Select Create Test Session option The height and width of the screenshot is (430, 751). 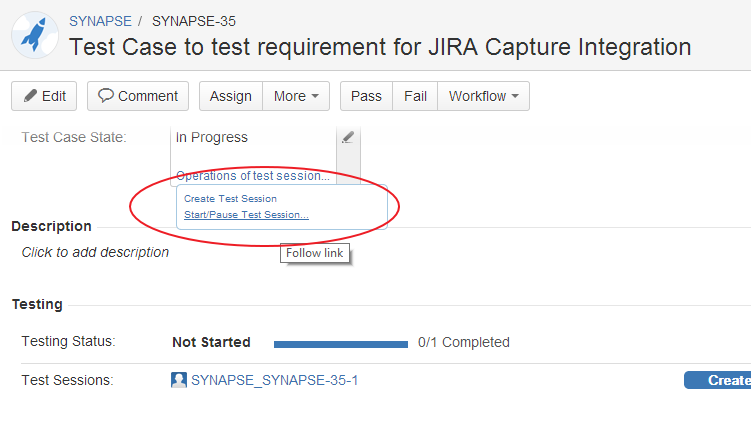tap(230, 199)
